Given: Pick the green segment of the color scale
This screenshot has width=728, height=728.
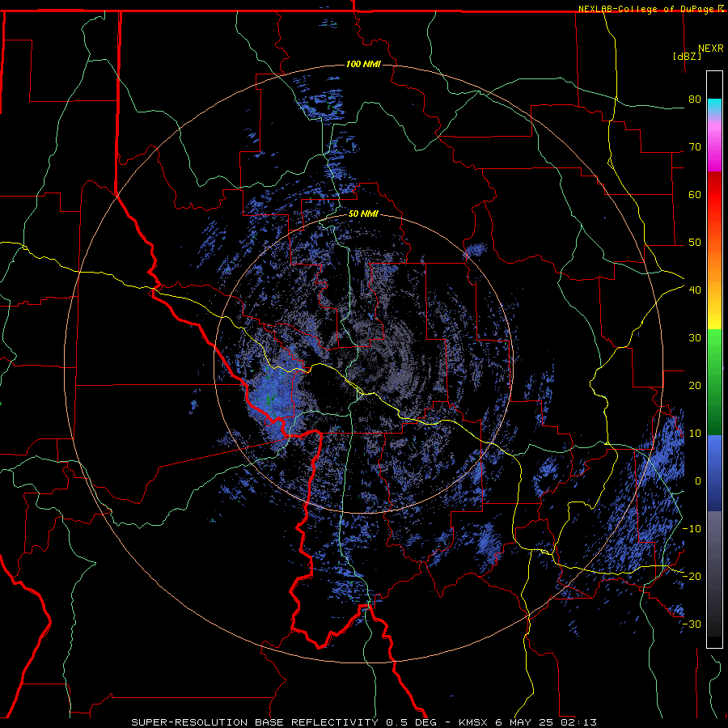Looking at the screenshot, I should [714, 382].
